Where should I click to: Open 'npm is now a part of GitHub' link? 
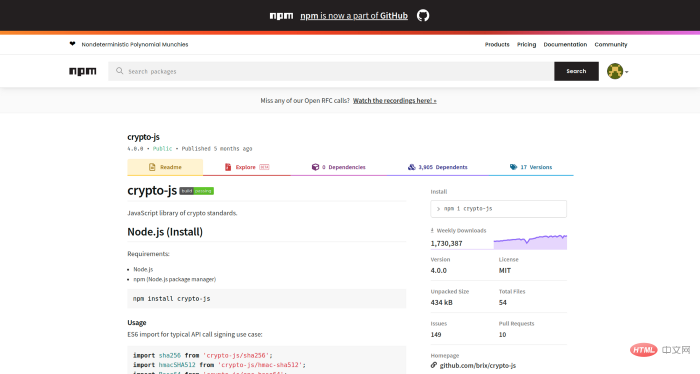[354, 16]
